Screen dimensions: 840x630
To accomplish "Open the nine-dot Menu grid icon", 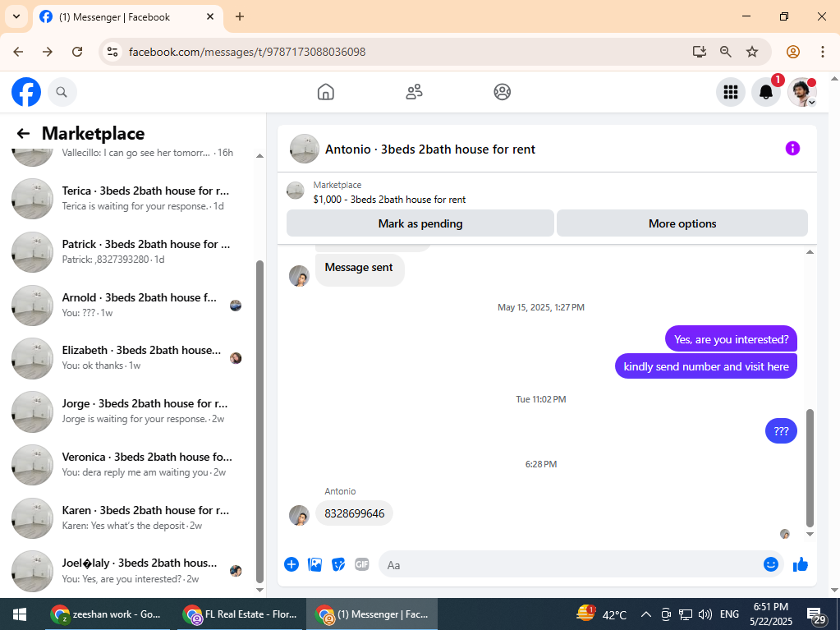I will point(731,92).
